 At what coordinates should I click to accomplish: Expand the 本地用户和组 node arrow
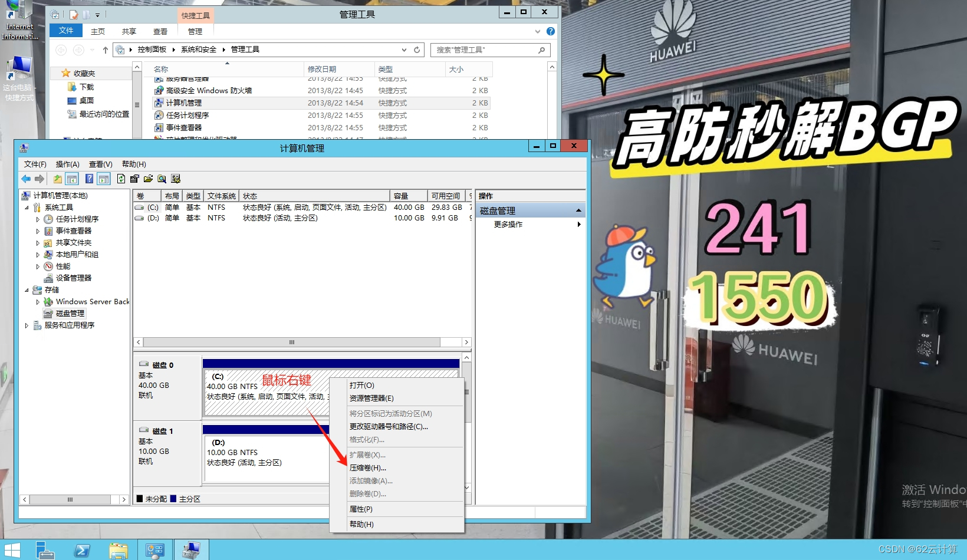coord(38,255)
